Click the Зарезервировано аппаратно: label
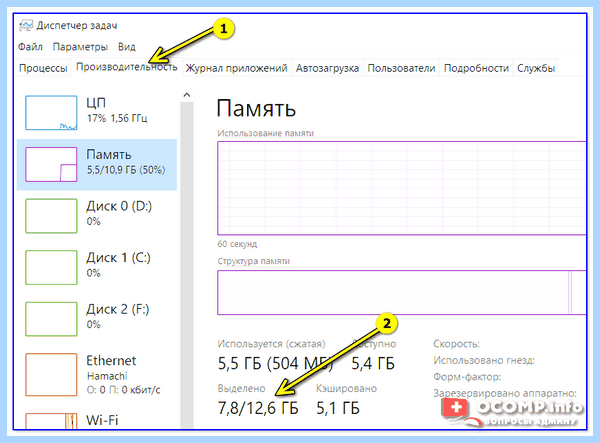Viewport: 600px width, 443px height. 505,393
